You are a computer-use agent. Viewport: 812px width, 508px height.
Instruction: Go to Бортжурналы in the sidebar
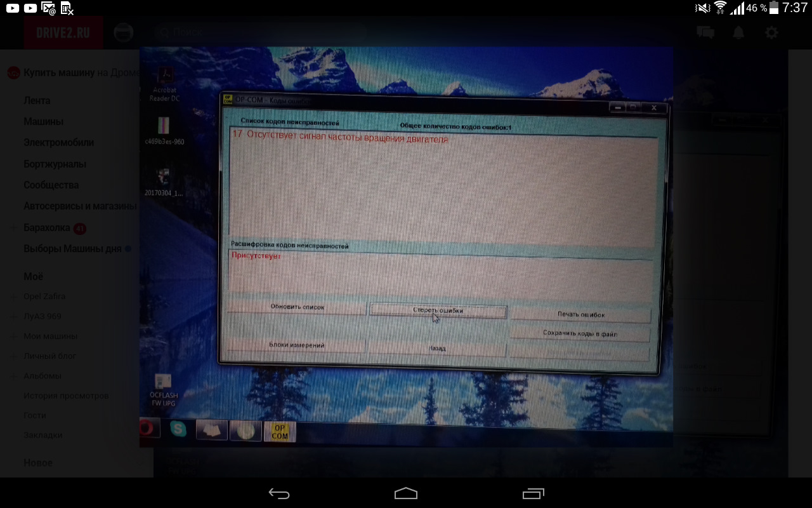point(55,164)
